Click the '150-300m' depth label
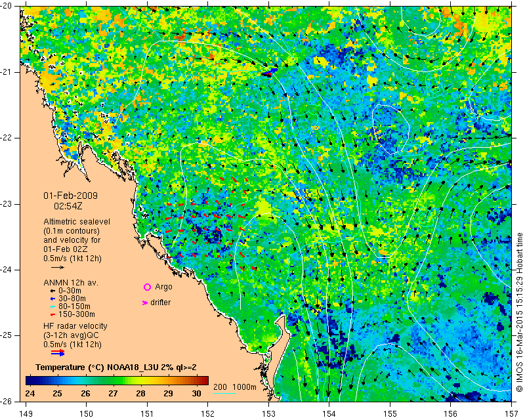 (x=77, y=314)
